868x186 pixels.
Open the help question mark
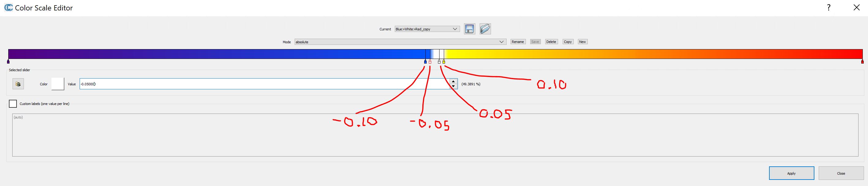pos(828,7)
